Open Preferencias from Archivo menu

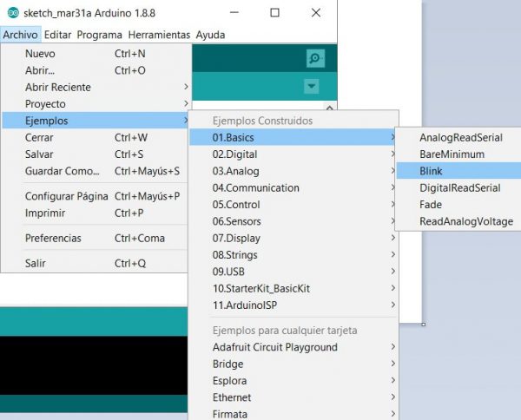[96, 238]
